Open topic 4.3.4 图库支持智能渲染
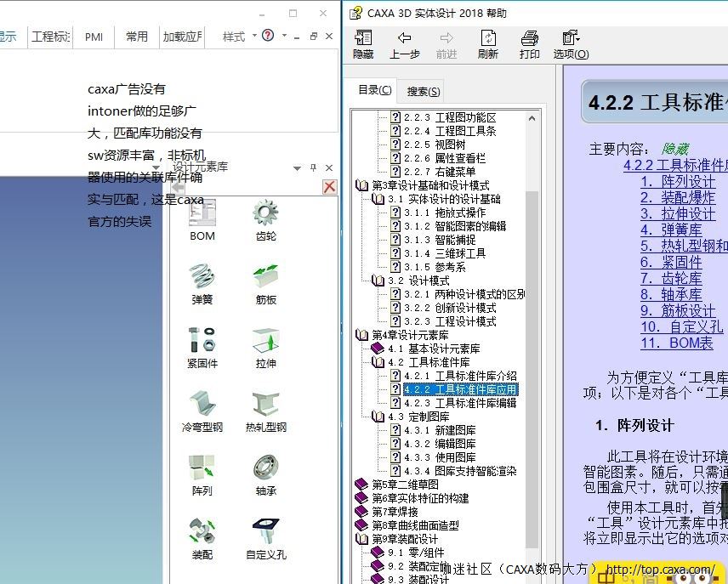The image size is (728, 584). 460,471
